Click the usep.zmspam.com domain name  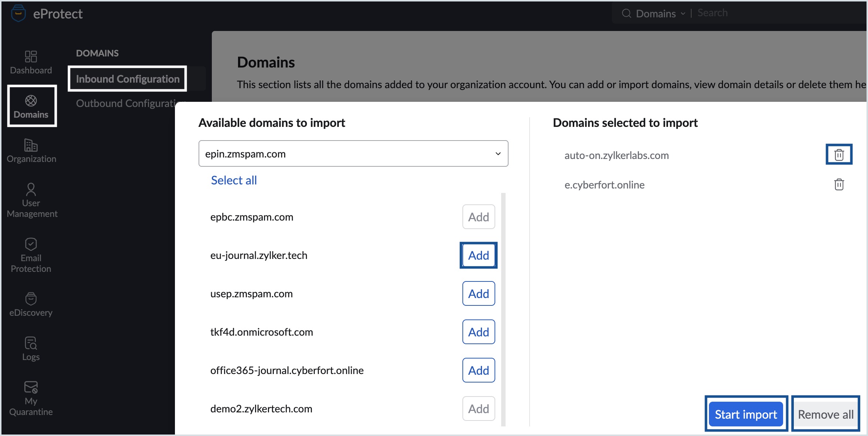pyautogui.click(x=251, y=294)
